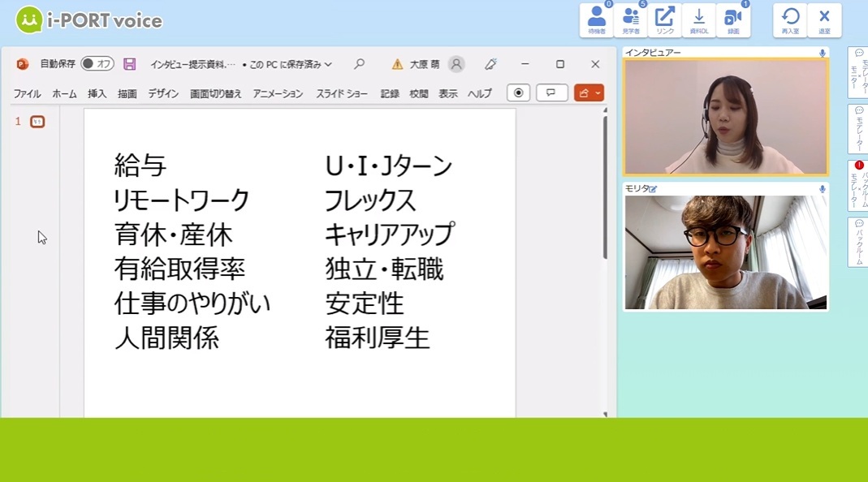The image size is (868, 482).
Task: View the 見学者 observer list
Action: point(630,18)
